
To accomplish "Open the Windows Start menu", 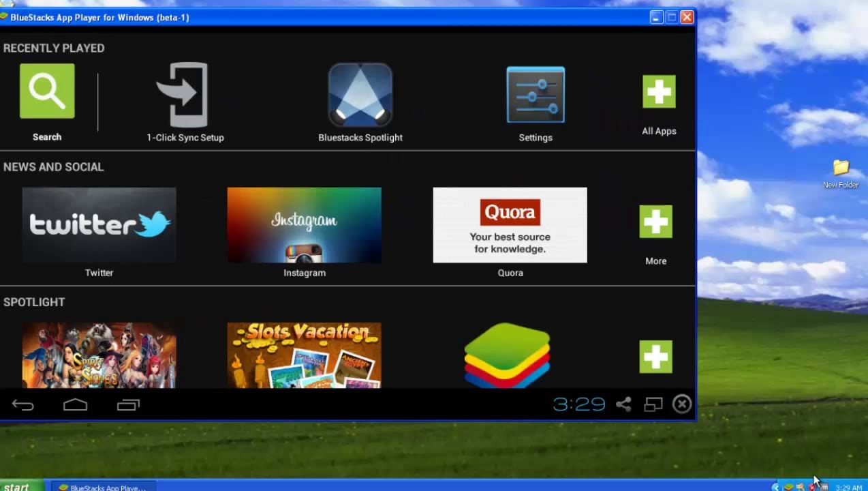I will pyautogui.click(x=20, y=486).
